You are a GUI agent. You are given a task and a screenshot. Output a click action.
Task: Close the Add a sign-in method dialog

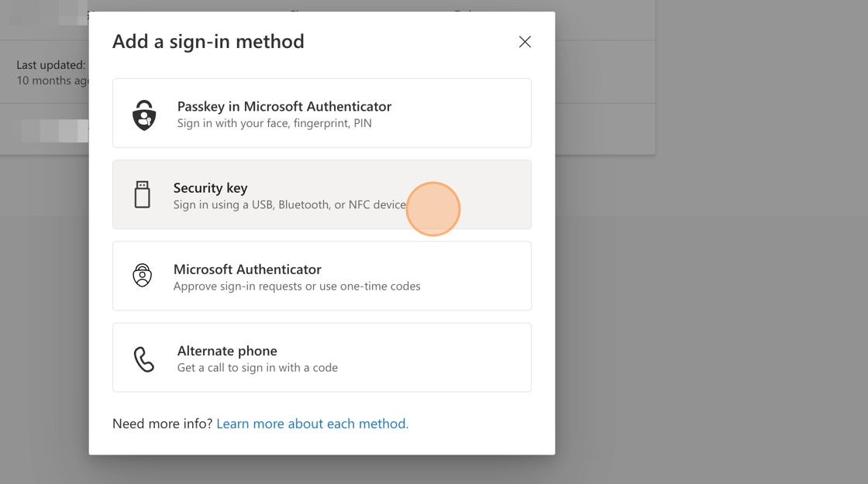(x=525, y=42)
